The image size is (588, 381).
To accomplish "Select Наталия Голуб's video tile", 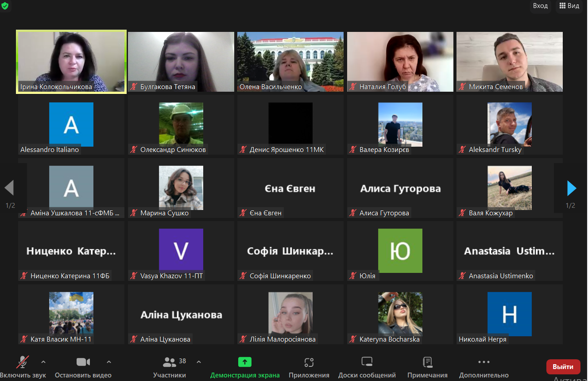I will point(400,62).
